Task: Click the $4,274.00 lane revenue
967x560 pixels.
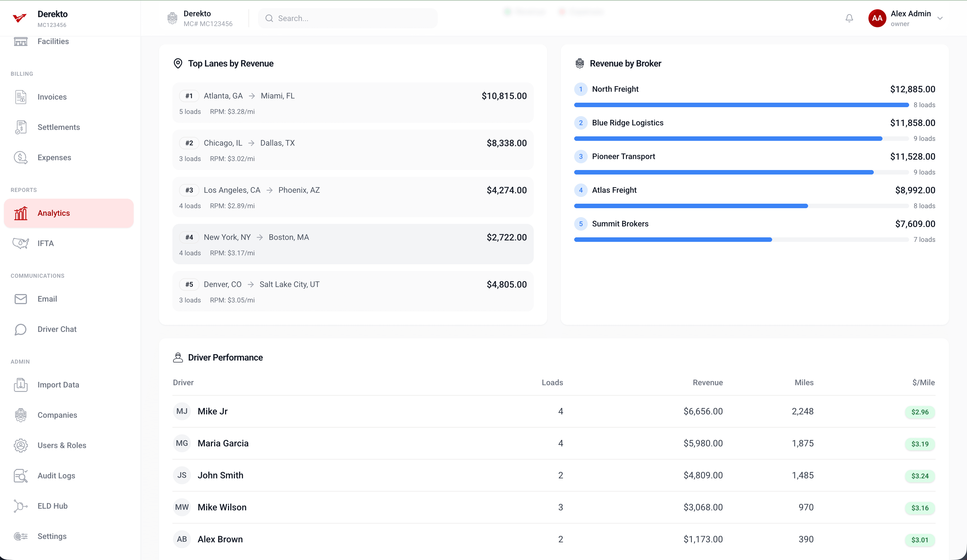Action: [507, 190]
